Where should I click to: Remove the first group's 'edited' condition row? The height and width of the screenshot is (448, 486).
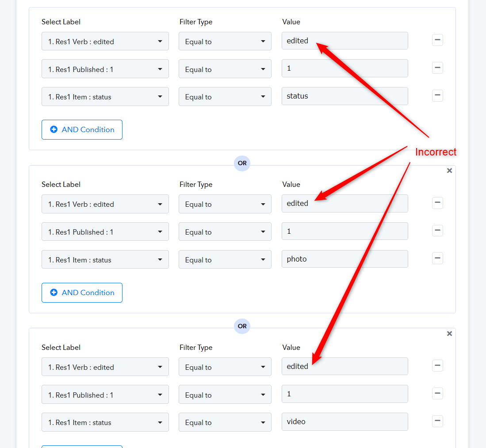437,40
